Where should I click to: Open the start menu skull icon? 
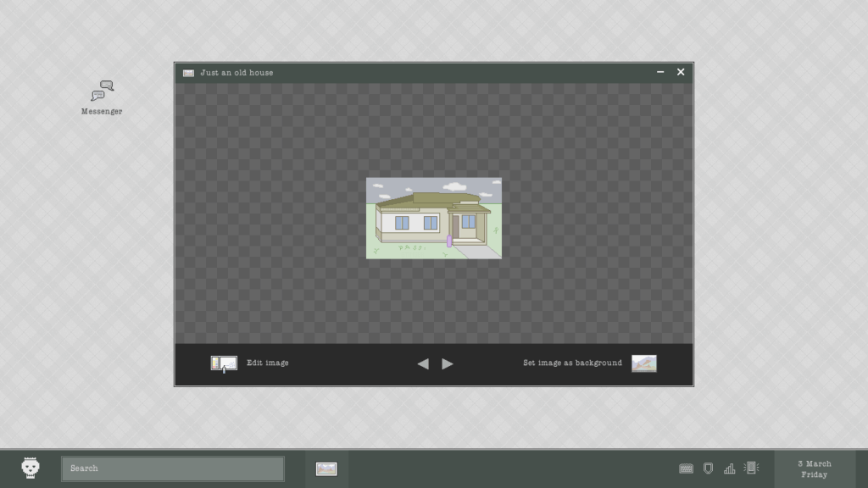click(31, 468)
